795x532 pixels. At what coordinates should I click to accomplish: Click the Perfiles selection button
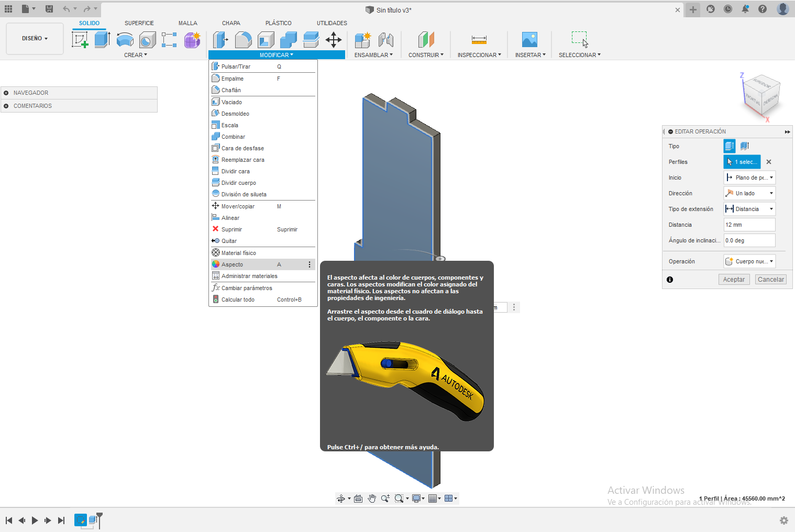742,162
